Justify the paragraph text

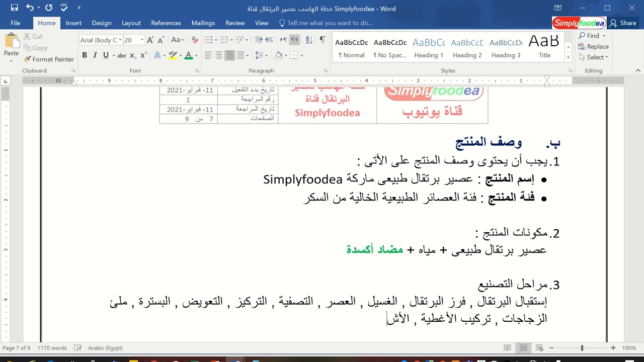[241, 55]
